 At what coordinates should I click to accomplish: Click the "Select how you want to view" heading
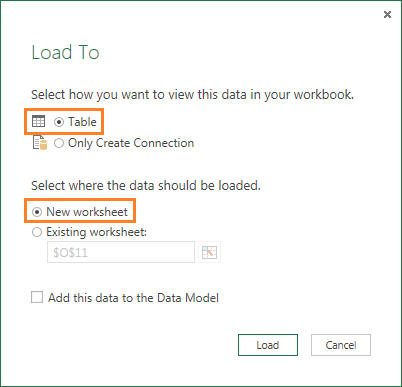click(x=192, y=95)
